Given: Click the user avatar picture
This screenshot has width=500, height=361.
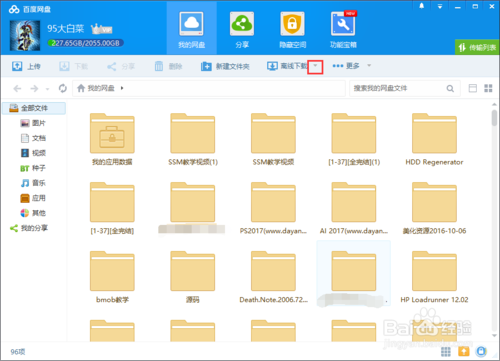Looking at the screenshot, I should coord(25,36).
